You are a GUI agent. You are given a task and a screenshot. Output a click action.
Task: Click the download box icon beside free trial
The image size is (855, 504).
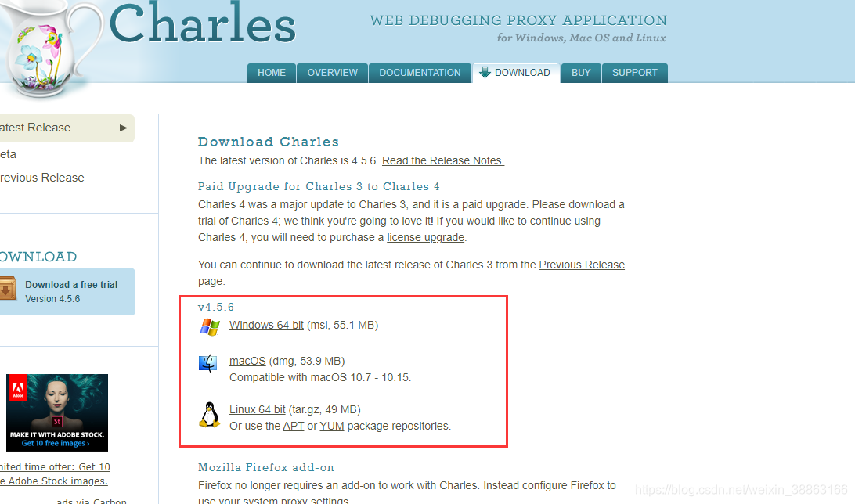[8, 289]
